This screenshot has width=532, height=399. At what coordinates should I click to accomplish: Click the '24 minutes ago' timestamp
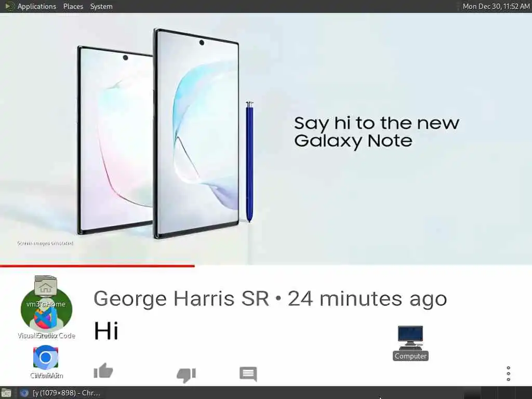(367, 299)
